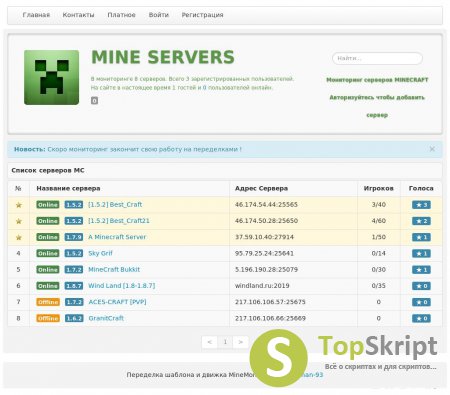Click Offline badge of GranitCraft row
450x395 pixels.
(48, 318)
